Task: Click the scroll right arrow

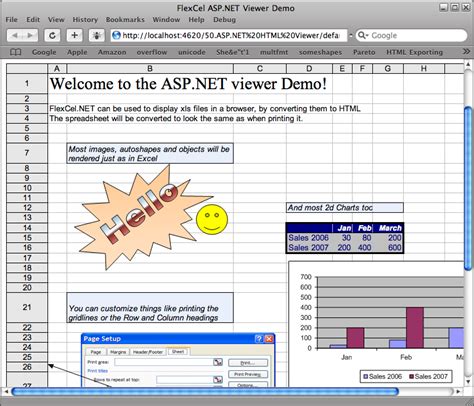Action: click(459, 391)
